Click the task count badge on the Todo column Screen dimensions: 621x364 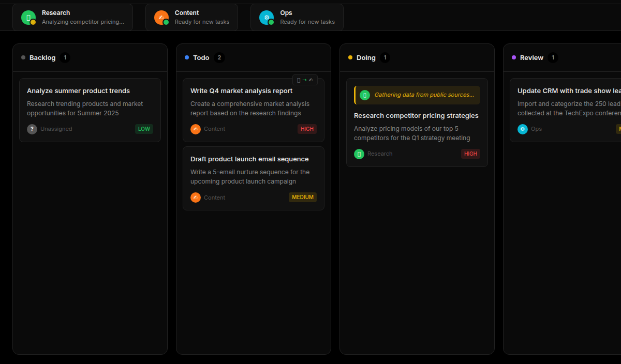point(219,57)
